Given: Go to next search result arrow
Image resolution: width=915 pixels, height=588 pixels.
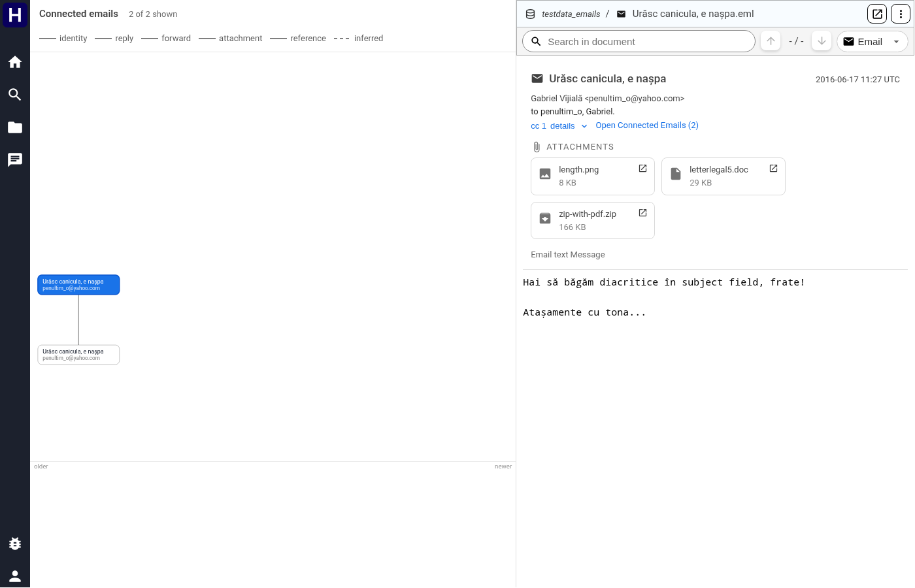Looking at the screenshot, I should click(x=822, y=41).
